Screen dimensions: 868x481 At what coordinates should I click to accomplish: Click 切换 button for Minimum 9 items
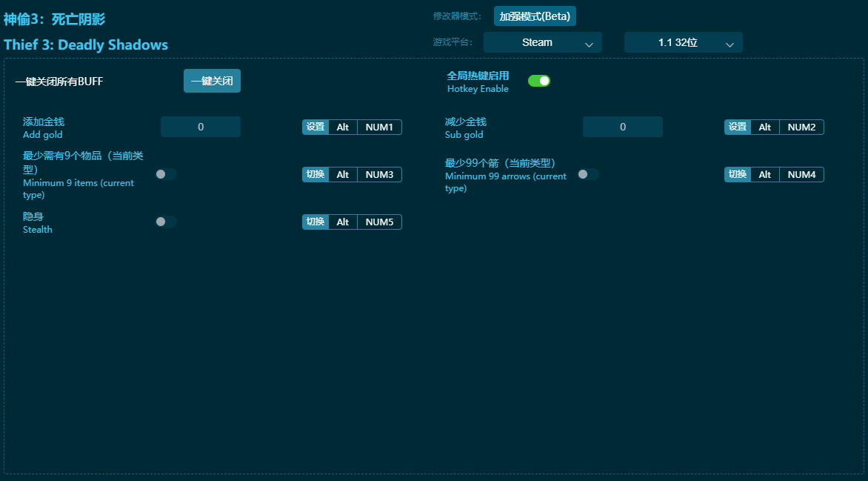tap(316, 174)
